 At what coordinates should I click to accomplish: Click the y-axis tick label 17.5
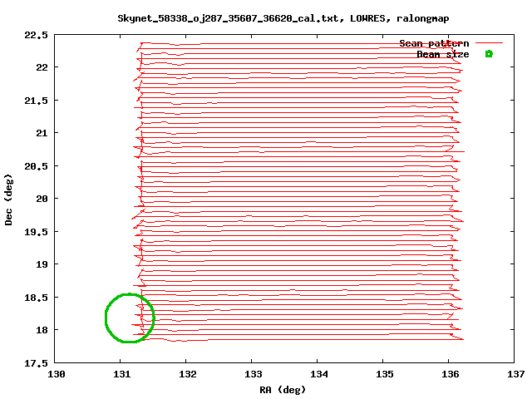click(36, 363)
